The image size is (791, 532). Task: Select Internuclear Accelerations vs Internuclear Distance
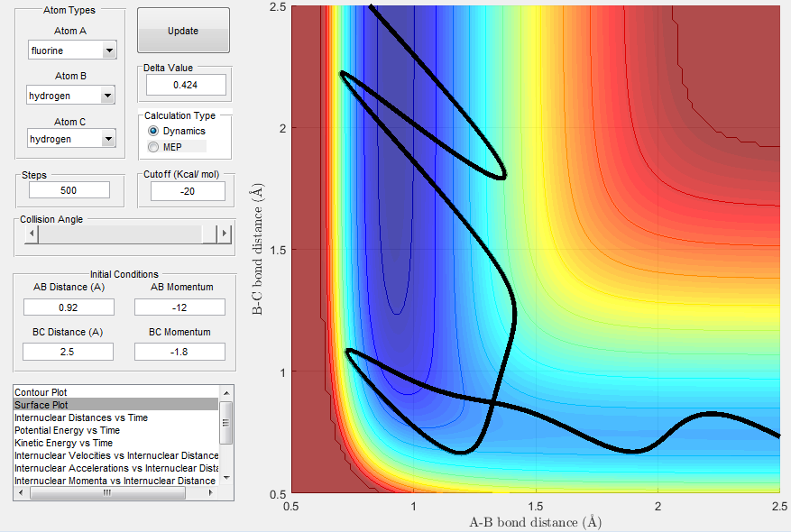pos(116,468)
